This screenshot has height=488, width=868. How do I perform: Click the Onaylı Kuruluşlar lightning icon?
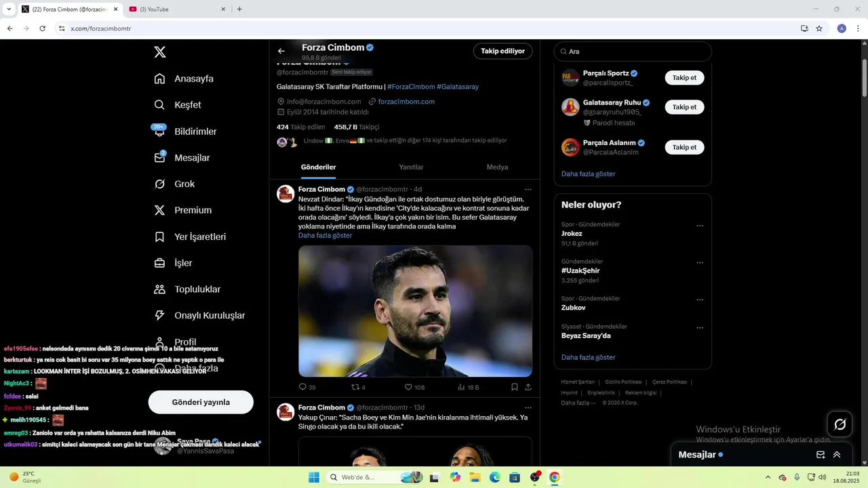(159, 315)
